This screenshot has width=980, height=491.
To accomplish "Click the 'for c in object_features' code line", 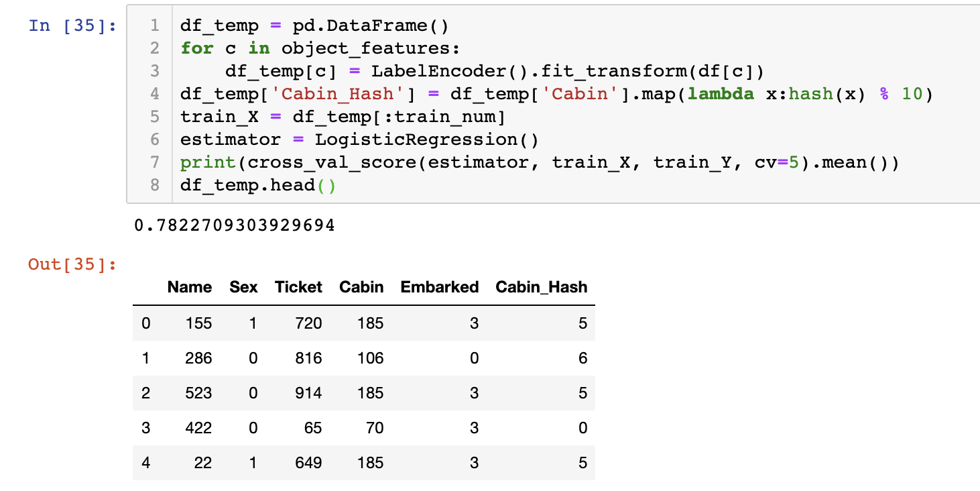I will pyautogui.click(x=320, y=48).
